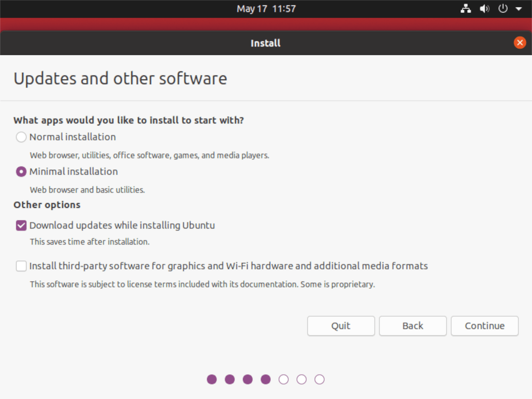Select Minimal installation option
Screen dimensions: 532x399
(x=21, y=172)
